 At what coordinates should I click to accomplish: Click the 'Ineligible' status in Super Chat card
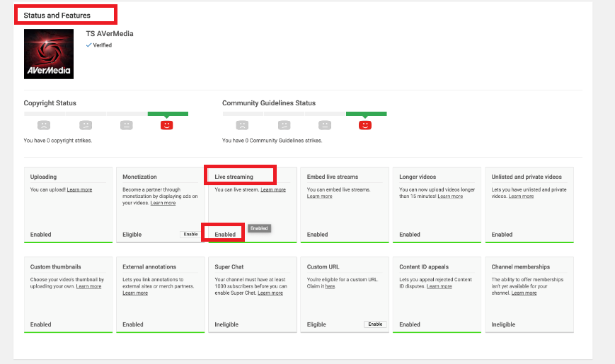pos(226,324)
